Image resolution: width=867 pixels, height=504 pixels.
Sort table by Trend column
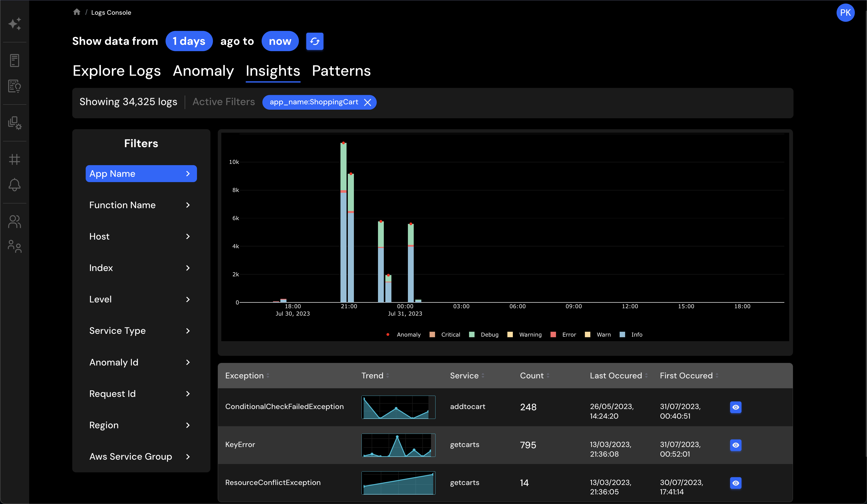375,376
